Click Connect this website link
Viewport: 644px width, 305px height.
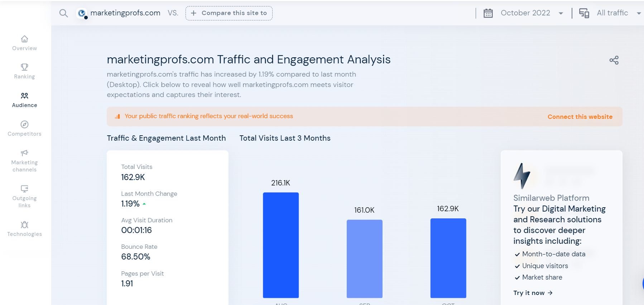pos(580,117)
